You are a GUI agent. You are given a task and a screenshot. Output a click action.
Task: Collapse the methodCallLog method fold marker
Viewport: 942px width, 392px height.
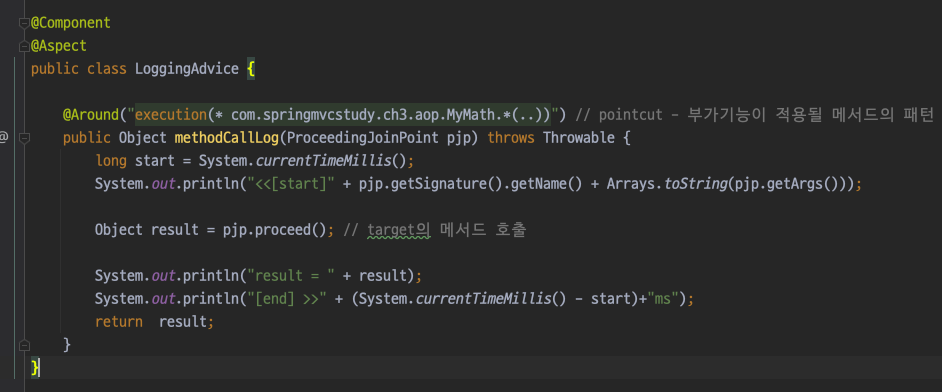pyautogui.click(x=24, y=138)
